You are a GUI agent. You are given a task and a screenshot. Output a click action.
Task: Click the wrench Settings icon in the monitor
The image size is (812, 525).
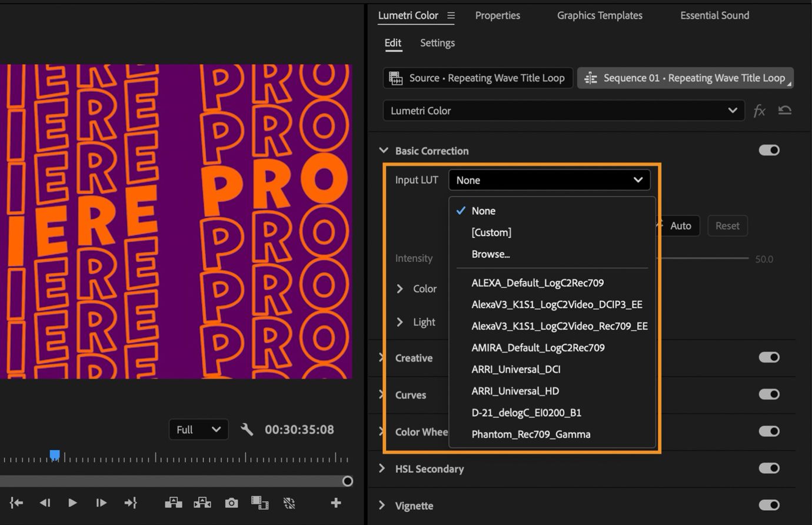[247, 429]
